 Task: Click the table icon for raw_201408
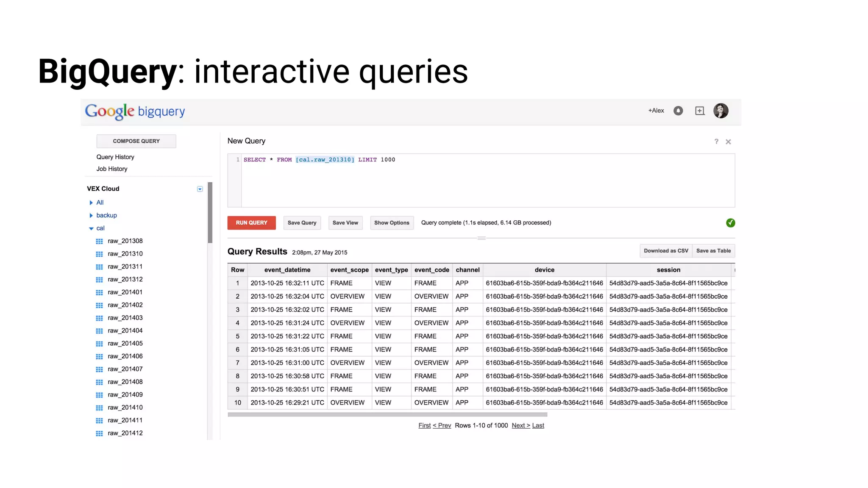(x=100, y=382)
